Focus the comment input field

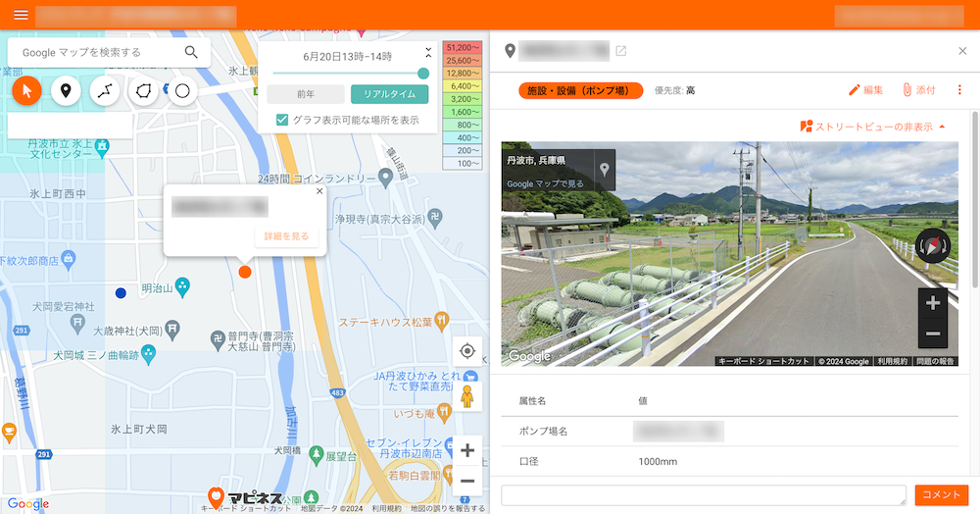click(703, 494)
